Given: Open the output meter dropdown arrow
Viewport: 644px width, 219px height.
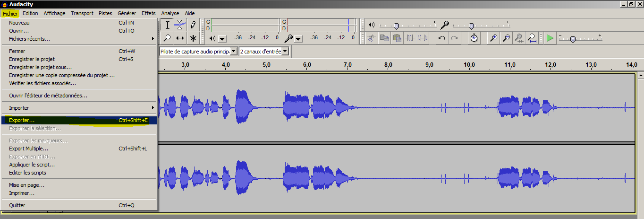Looking at the screenshot, I should 222,39.
